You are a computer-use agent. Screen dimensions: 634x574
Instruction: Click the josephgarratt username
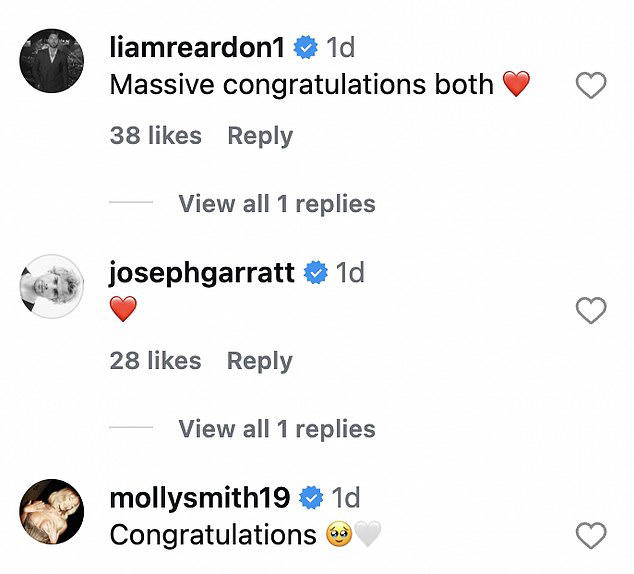pos(201,272)
